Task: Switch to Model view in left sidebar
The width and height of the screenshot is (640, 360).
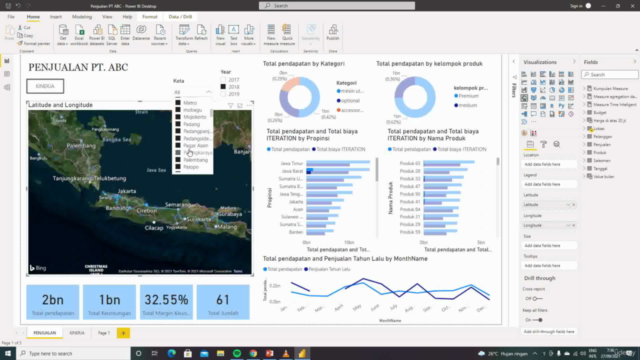Action: click(7, 87)
